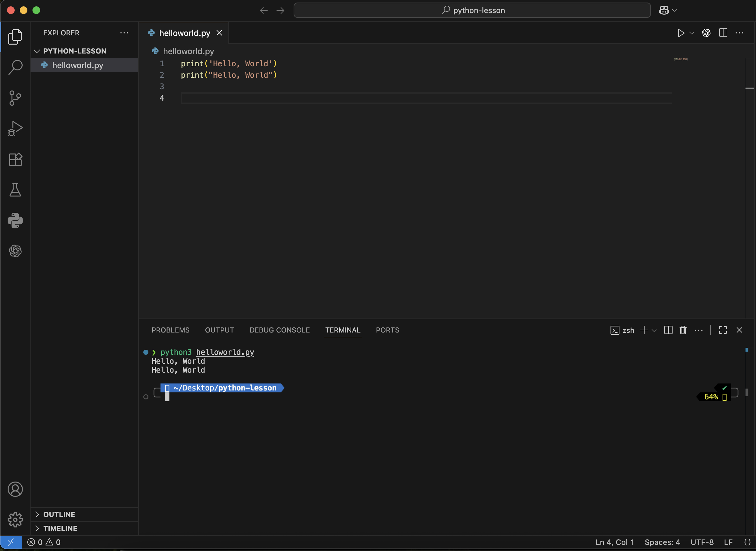The width and height of the screenshot is (756, 551).
Task: Click line 2 print statement code
Action: (x=229, y=75)
